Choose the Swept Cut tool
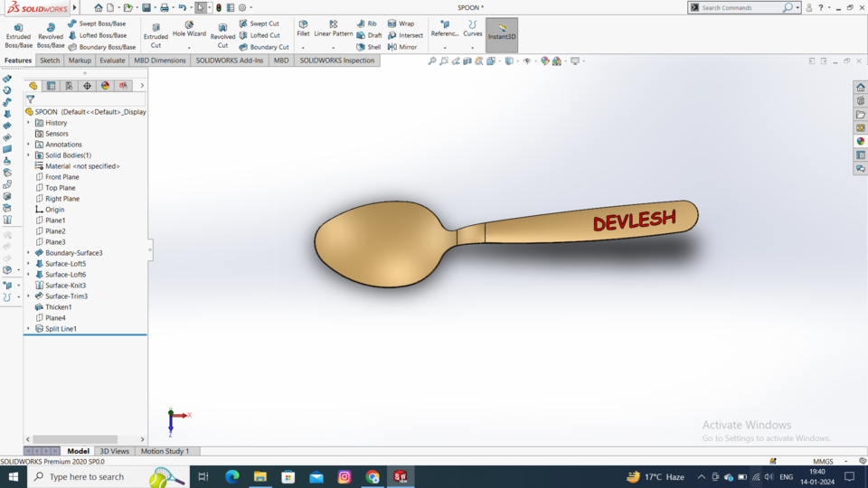868x488 pixels. (x=259, y=23)
